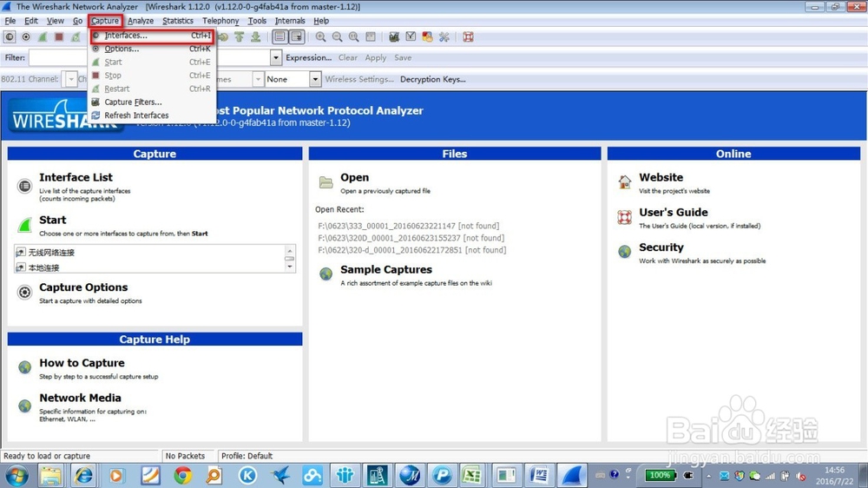Click the No Packets status bar entry
The height and width of the screenshot is (488, 868).
tap(185, 456)
